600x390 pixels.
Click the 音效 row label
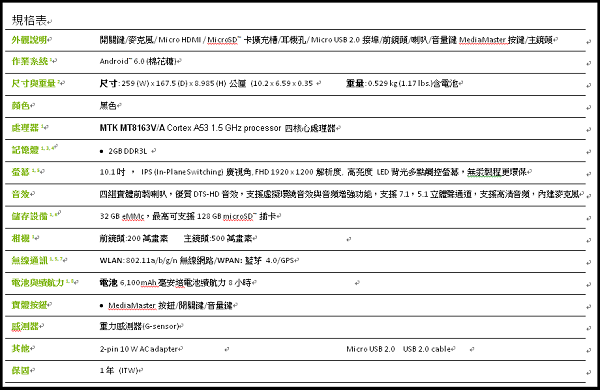tap(21, 194)
